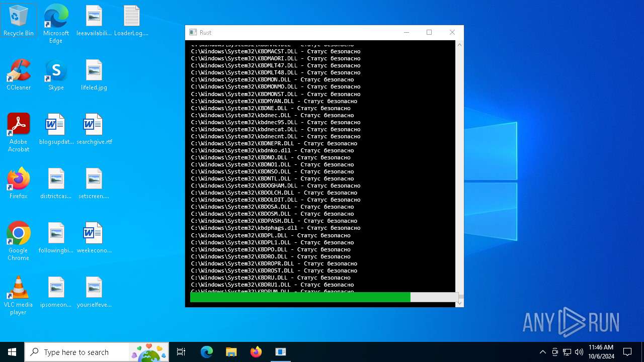Click the KBDMYAN.DLL log line
Screen dimensions: 644x362
(x=274, y=101)
